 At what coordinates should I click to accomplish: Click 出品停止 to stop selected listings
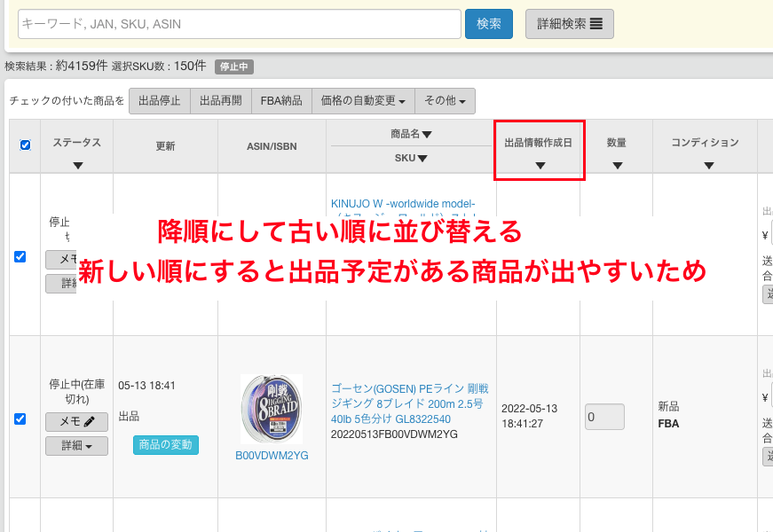click(x=160, y=101)
